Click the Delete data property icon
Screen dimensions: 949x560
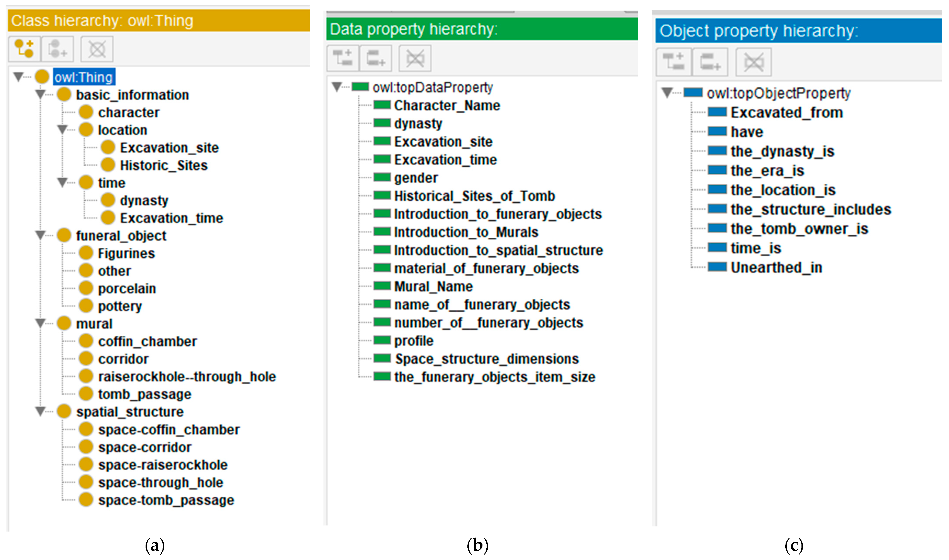point(415,59)
